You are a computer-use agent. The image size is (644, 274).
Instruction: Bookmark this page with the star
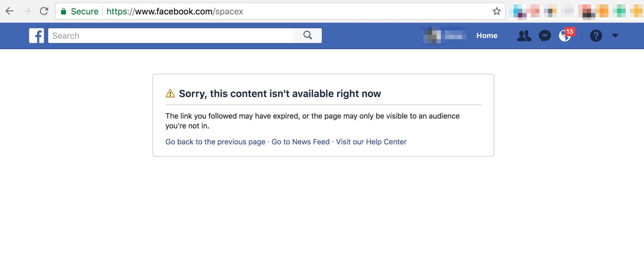tap(497, 11)
